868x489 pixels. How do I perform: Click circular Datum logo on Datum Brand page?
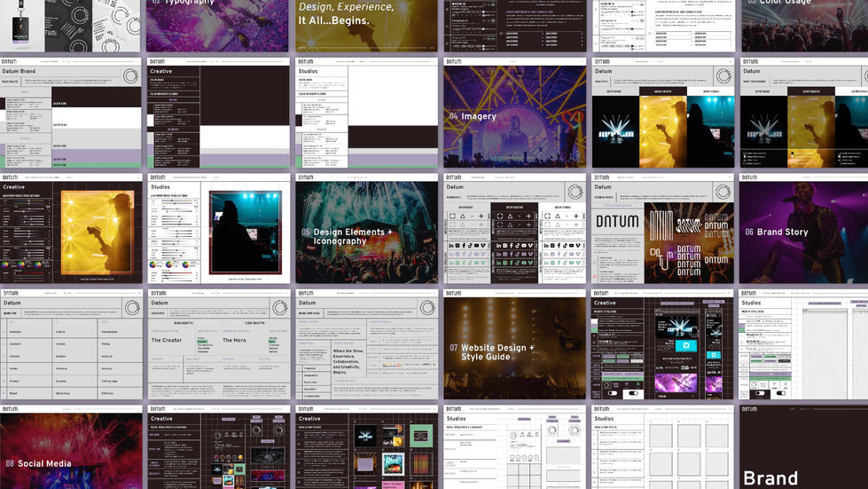(130, 75)
